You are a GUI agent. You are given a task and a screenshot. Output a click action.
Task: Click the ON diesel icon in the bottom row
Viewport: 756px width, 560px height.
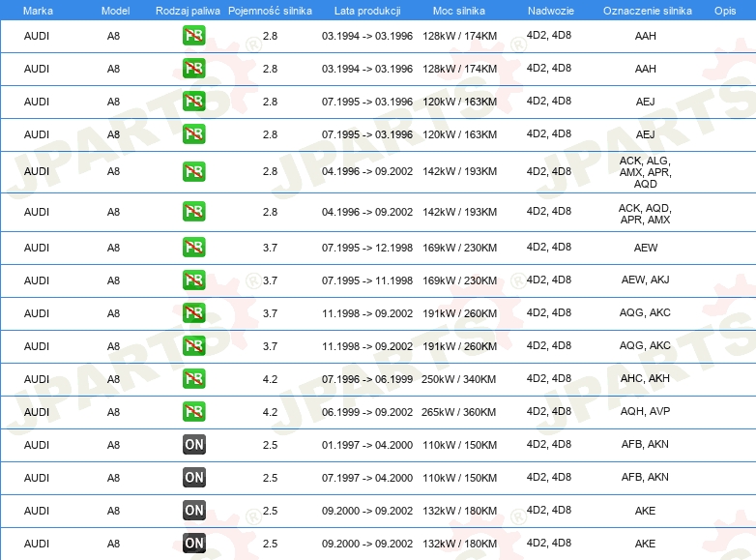(x=193, y=544)
